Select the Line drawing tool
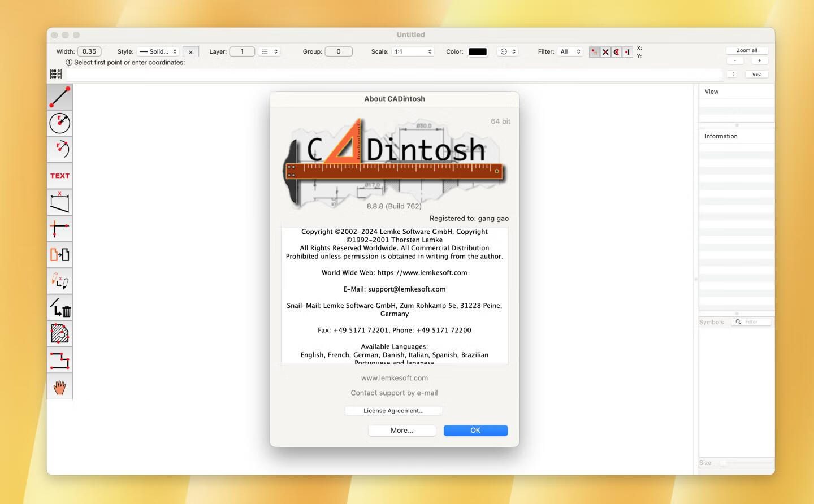This screenshot has width=814, height=504. coord(59,97)
